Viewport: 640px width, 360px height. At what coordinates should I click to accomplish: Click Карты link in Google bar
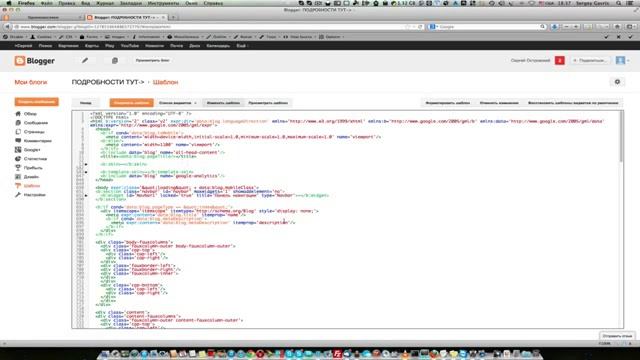tap(92, 46)
